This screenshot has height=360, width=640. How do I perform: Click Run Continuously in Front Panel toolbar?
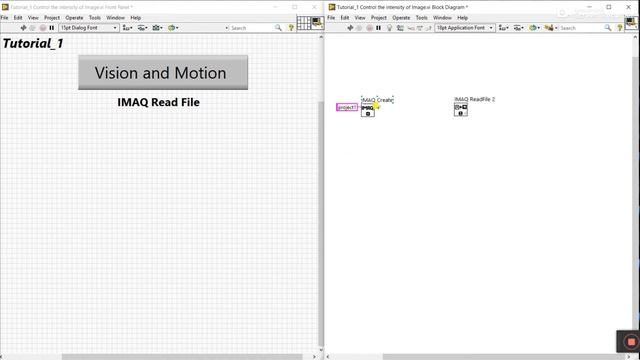33,28
